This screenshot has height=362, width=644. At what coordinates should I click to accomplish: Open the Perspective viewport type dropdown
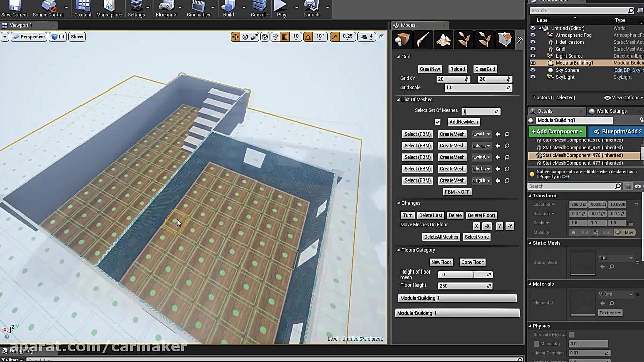(29, 37)
